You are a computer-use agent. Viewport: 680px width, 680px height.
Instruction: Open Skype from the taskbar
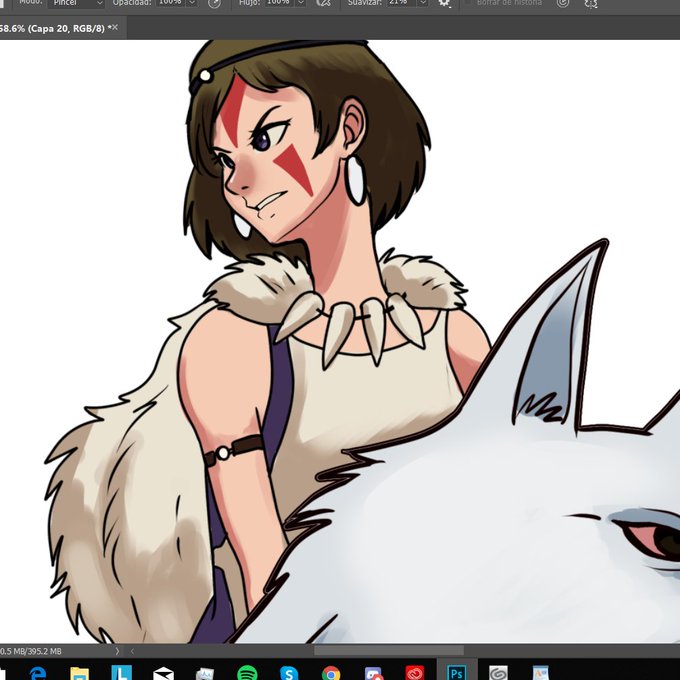click(289, 673)
